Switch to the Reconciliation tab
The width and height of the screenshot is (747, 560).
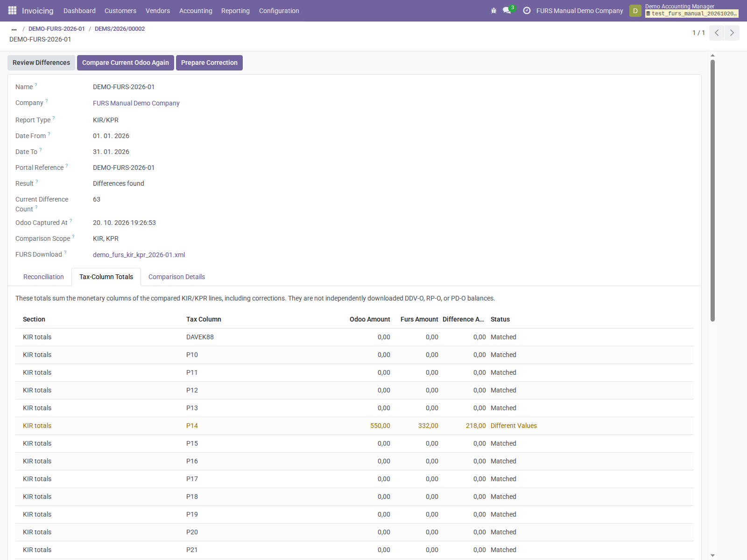(x=43, y=277)
